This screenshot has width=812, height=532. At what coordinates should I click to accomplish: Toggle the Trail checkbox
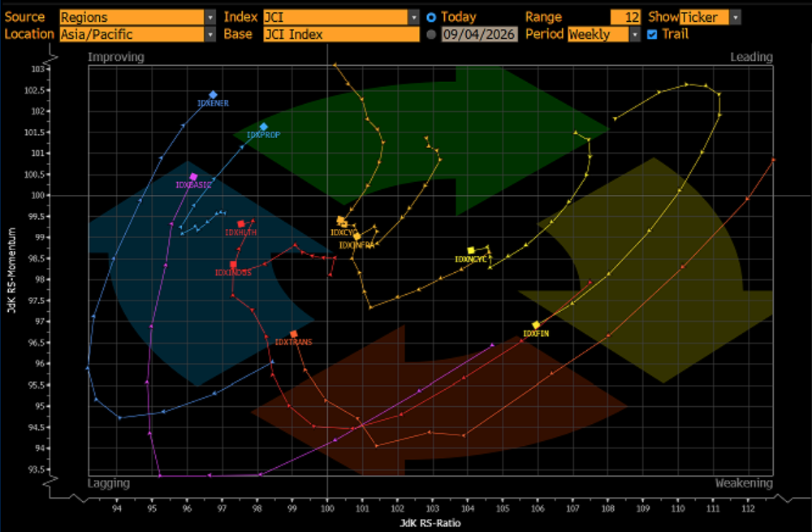[x=652, y=35]
